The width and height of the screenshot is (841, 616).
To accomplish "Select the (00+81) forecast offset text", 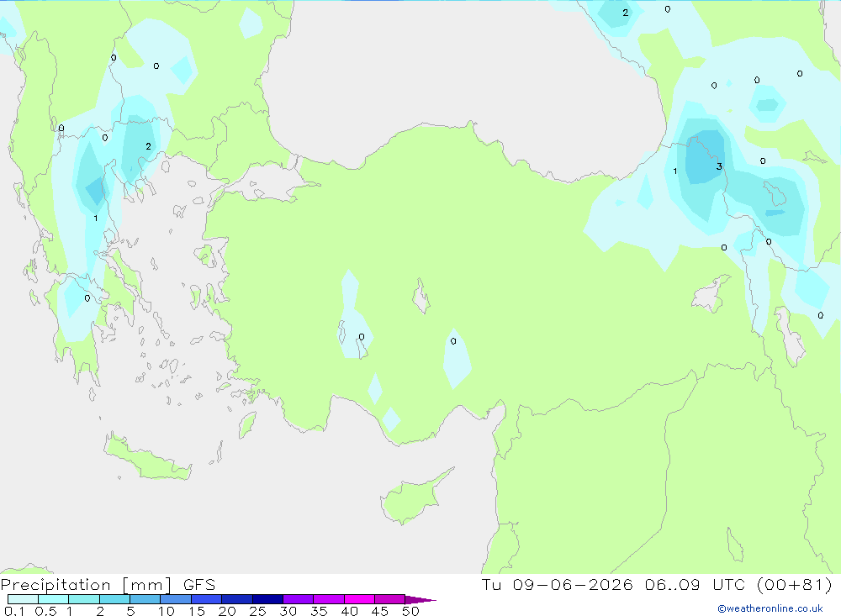I will pos(795,585).
